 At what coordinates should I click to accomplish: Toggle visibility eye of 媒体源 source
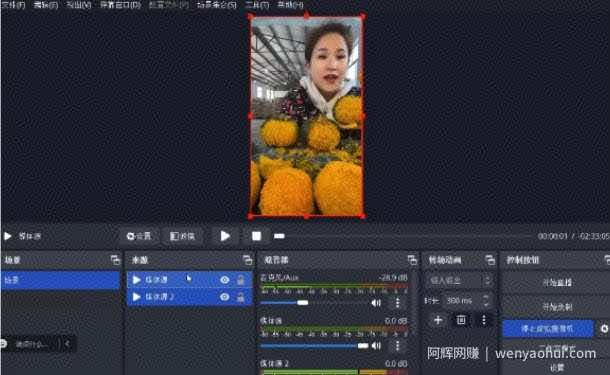coord(224,280)
